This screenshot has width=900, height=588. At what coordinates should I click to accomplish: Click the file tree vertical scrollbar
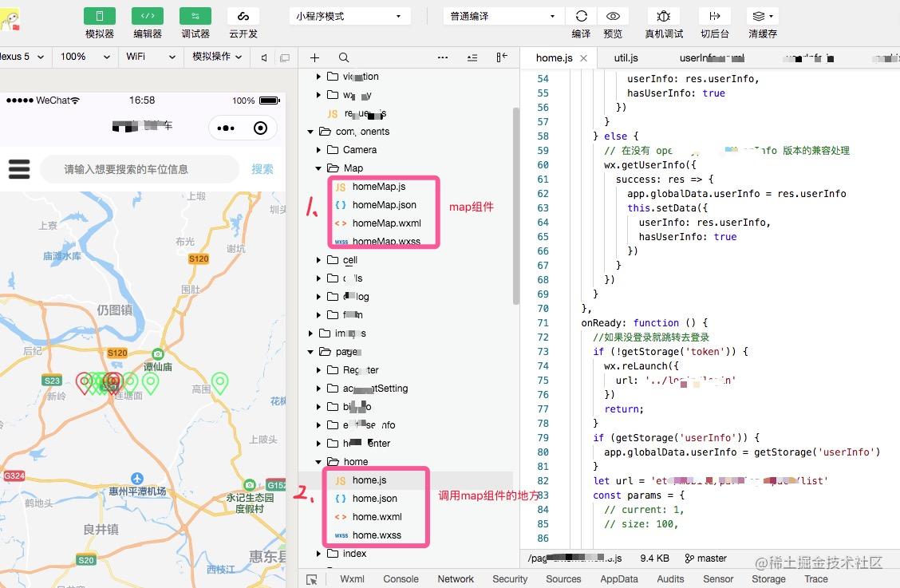pos(516,206)
